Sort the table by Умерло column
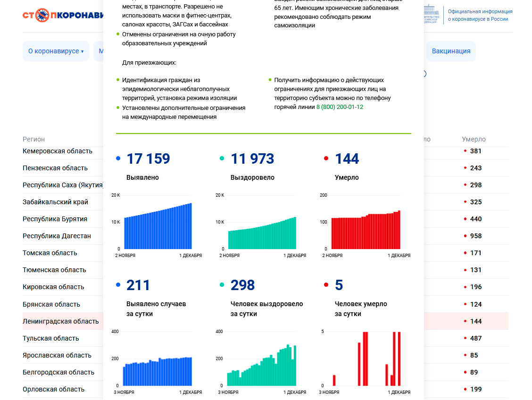Viewport: 532px width, 400px height. click(474, 139)
